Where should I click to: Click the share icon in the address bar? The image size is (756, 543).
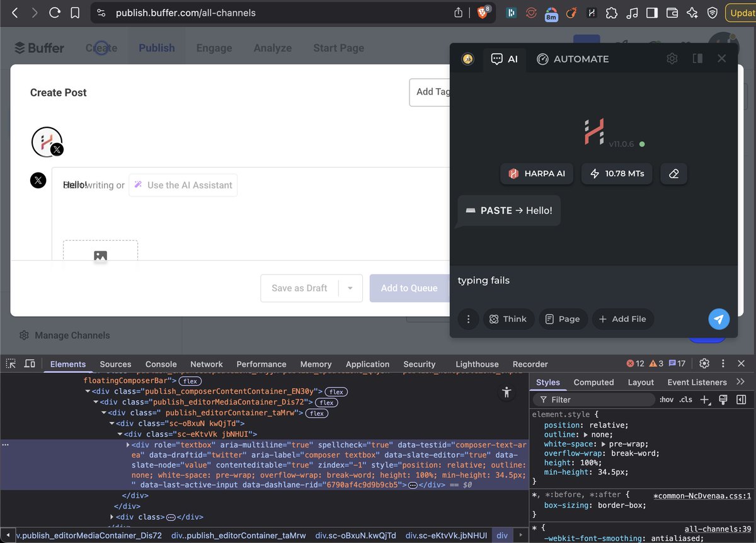tap(458, 13)
